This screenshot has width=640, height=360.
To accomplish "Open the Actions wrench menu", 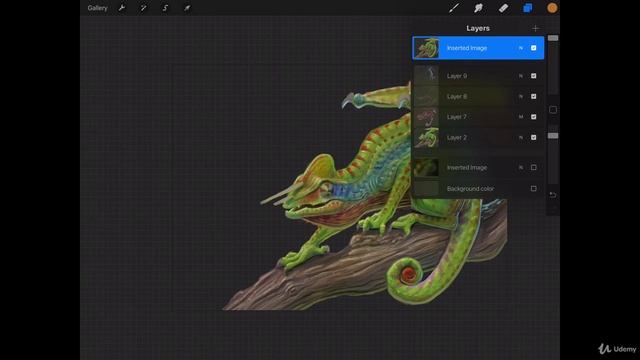I will (x=122, y=8).
